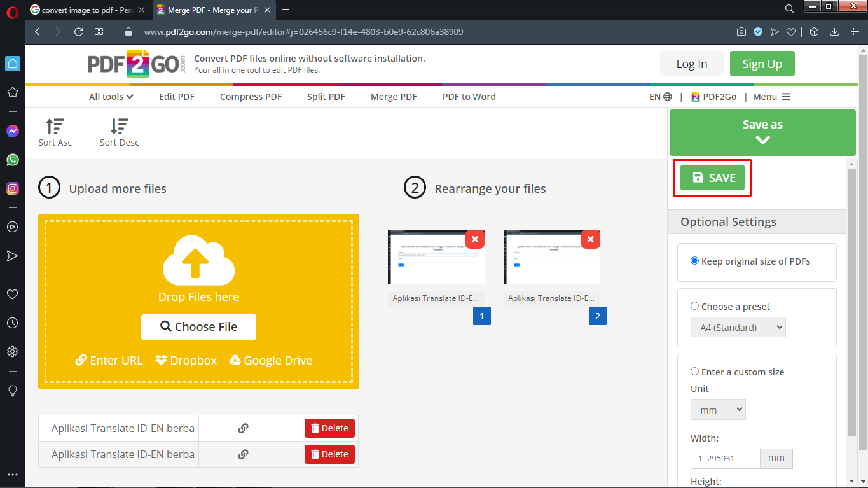Screen dimensions: 868x488
Task: Click the Sign Up button
Action: click(x=762, y=64)
